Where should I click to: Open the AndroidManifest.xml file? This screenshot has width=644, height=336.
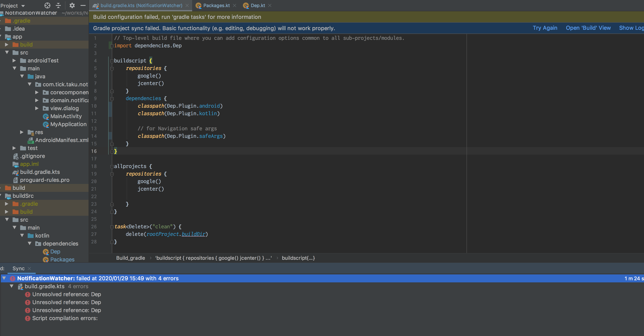[61, 140]
